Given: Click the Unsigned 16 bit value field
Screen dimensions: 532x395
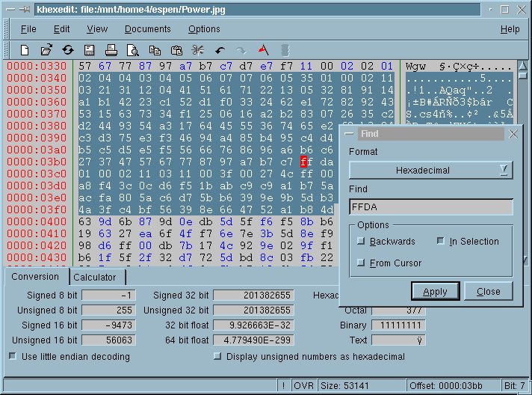Looking at the screenshot, I should [x=108, y=340].
